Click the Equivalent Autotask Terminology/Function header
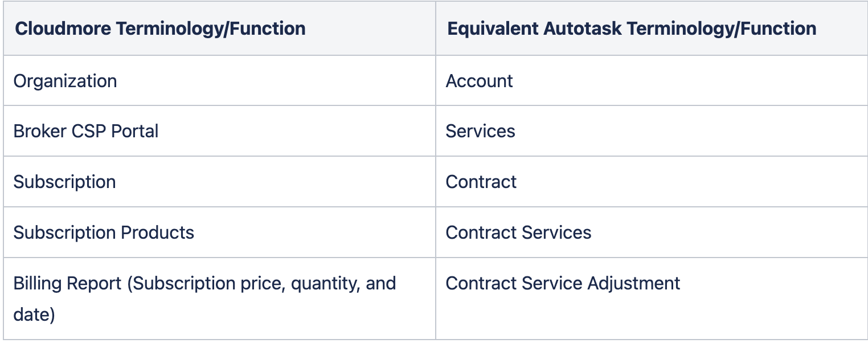The image size is (868, 343). 652,28
